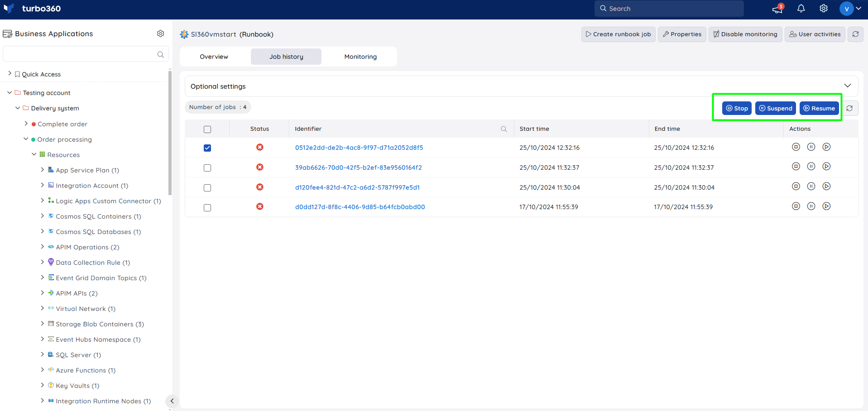Resume job d120fee4 via row action icon
Screen dimensions: 868x411
[826, 186]
